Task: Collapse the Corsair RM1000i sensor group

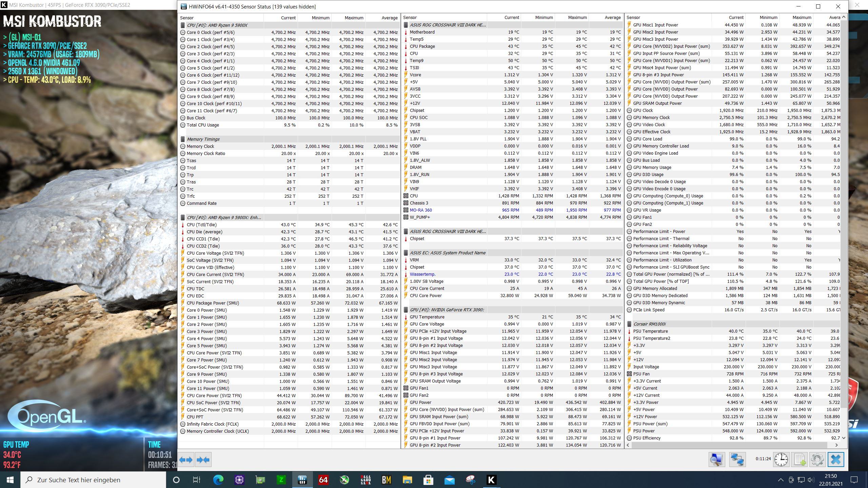Action: pos(649,324)
